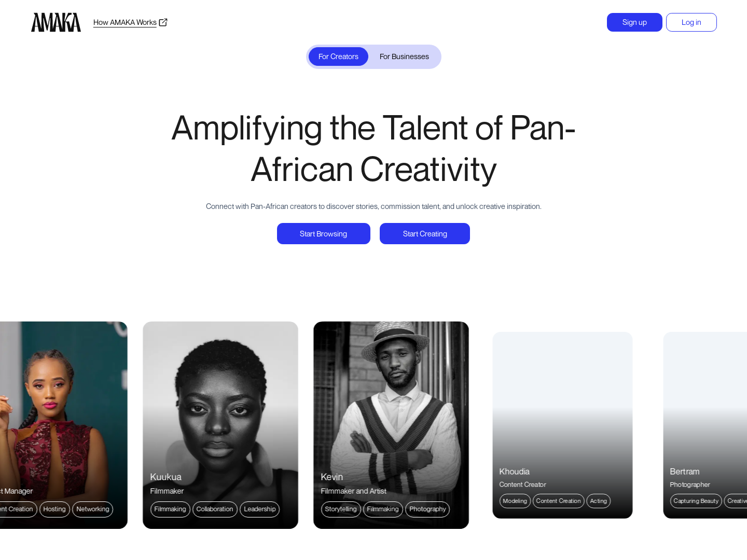747x560 pixels.
Task: Click the Networking tag on the leftmost card
Action: click(x=92, y=509)
